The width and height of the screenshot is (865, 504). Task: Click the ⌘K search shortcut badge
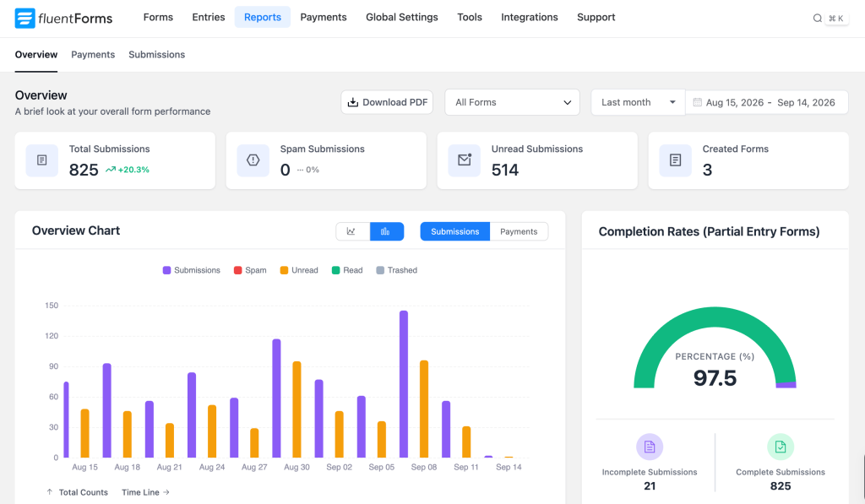point(836,19)
